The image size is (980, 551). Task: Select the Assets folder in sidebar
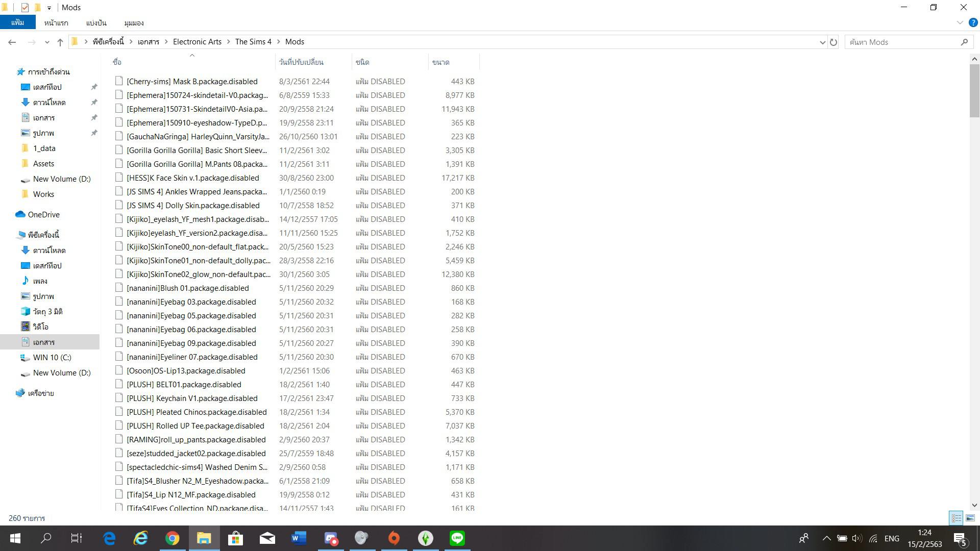coord(43,164)
